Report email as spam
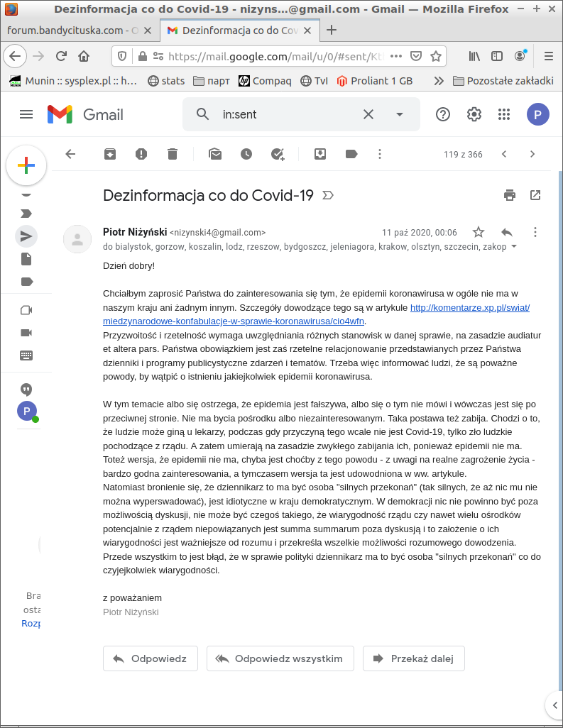563x728 pixels. [x=141, y=154]
